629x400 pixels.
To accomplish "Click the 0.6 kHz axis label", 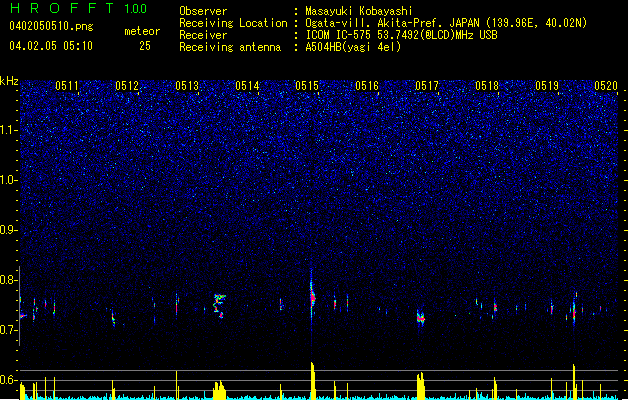I will (x=9, y=380).
